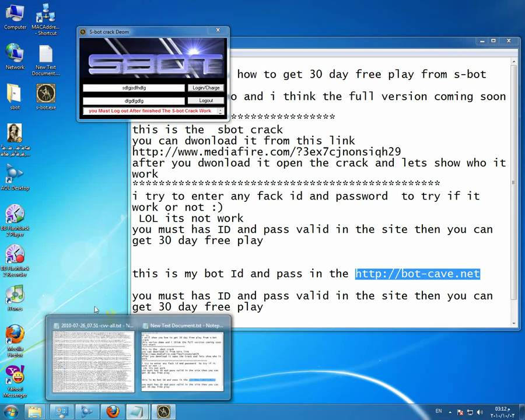Click the Logout button in S-bot crack

point(206,100)
